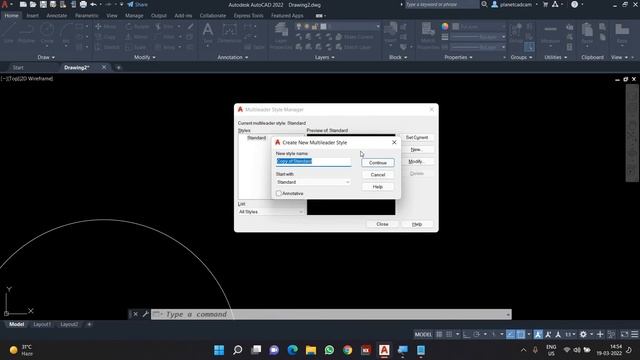The width and height of the screenshot is (640, 360).
Task: Switch to the Manage ribbon tab
Action: 134,16
